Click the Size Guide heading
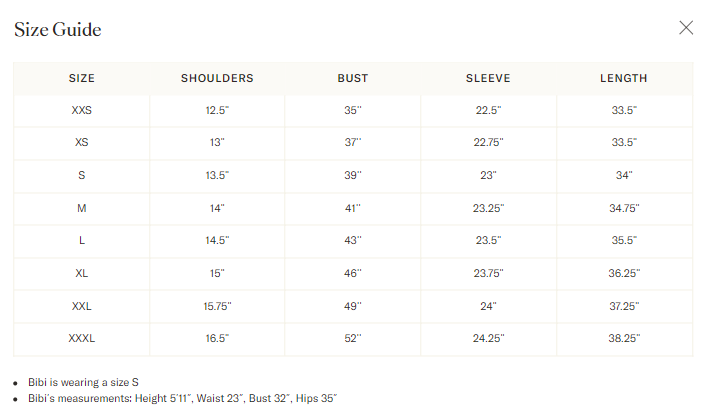Viewport: 706px width, 418px height. click(58, 29)
